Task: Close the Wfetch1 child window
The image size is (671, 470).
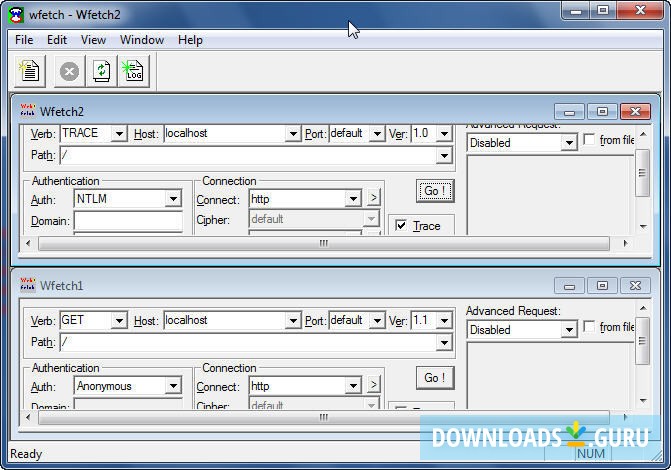Action: point(635,286)
